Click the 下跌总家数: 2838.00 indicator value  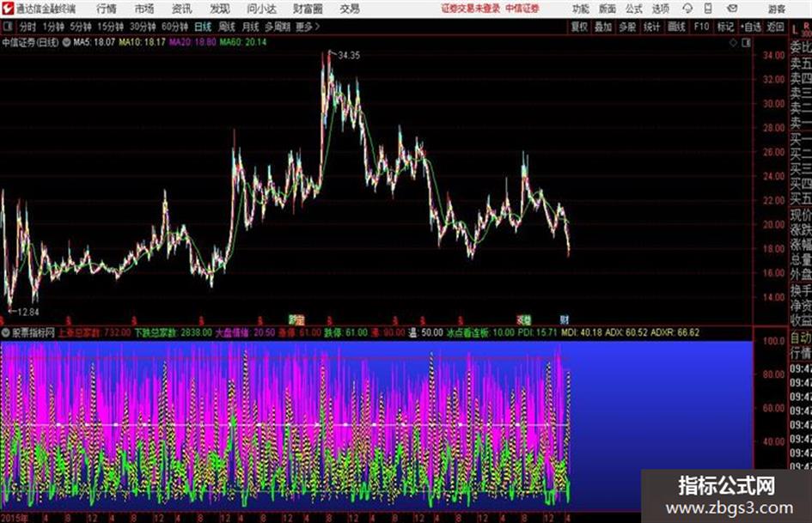coord(174,332)
